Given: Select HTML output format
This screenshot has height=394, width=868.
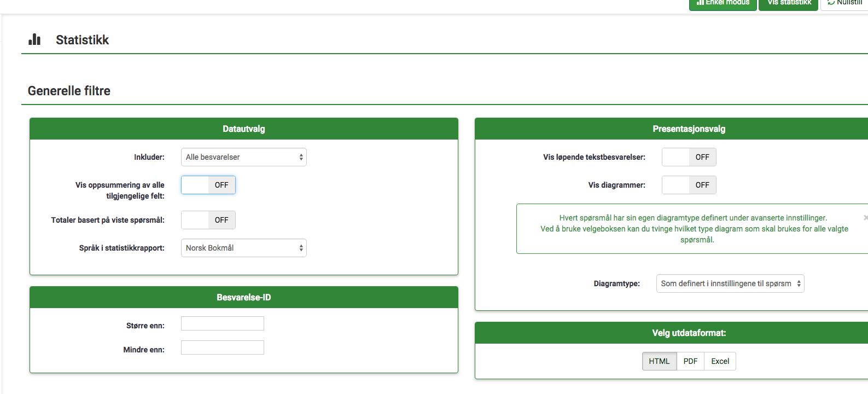Looking at the screenshot, I should point(659,361).
